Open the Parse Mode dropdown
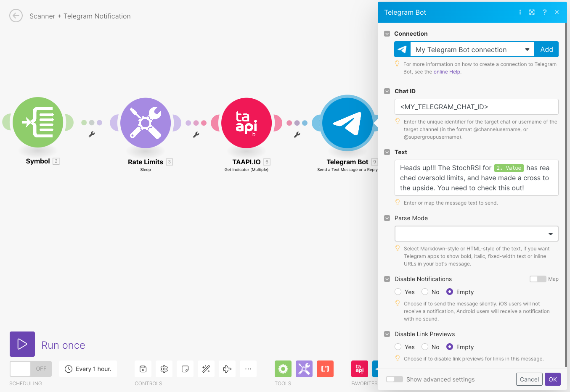570x392 pixels. 476,234
